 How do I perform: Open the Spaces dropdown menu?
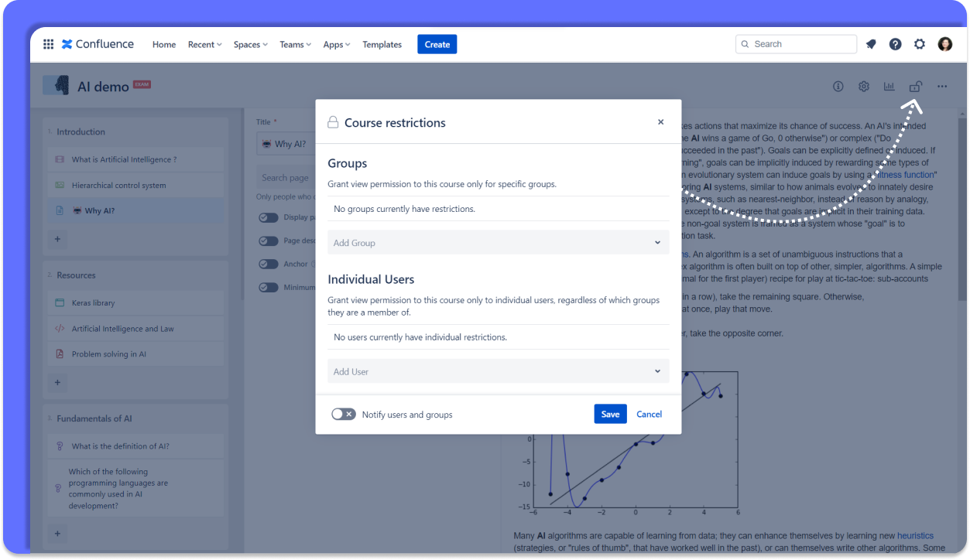coord(250,45)
